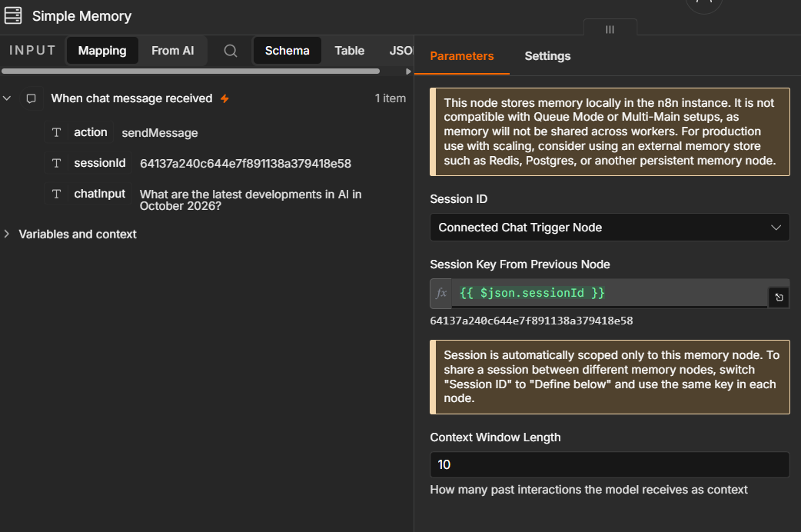Screen dimensions: 801x532
Task: Open the Parameters tab
Action: click(462, 56)
